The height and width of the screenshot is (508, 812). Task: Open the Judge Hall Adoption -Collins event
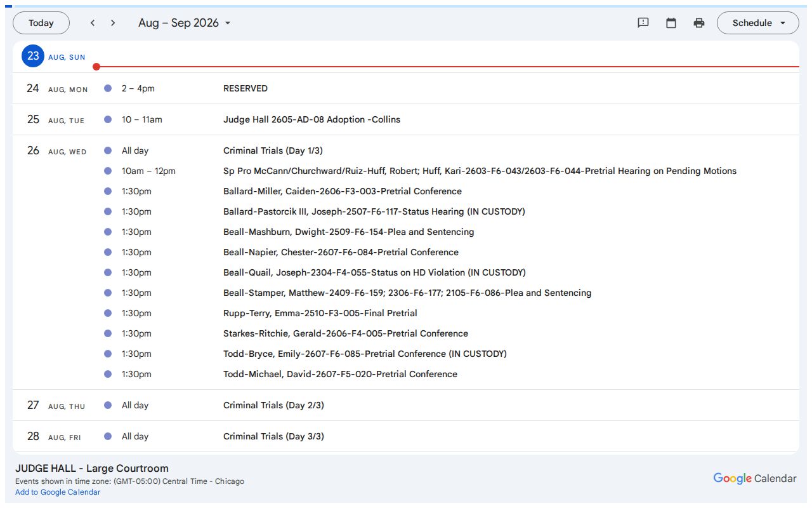click(311, 119)
